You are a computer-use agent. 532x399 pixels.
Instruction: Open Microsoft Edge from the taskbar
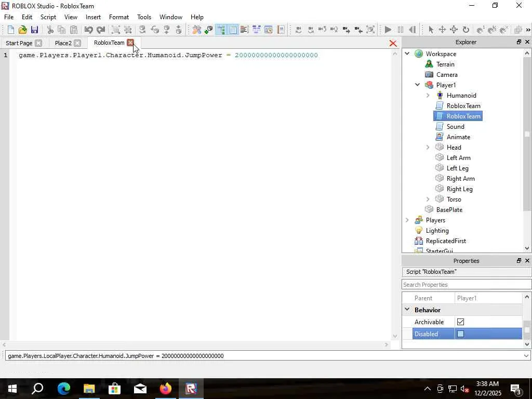point(63,389)
